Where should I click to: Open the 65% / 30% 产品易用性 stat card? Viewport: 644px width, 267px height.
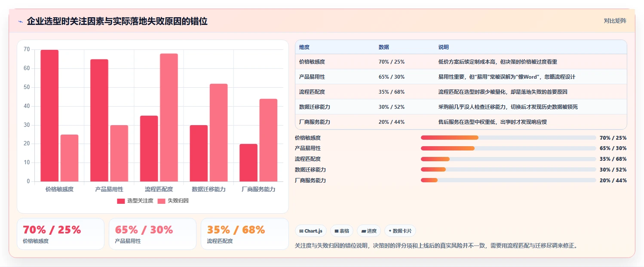(x=153, y=234)
